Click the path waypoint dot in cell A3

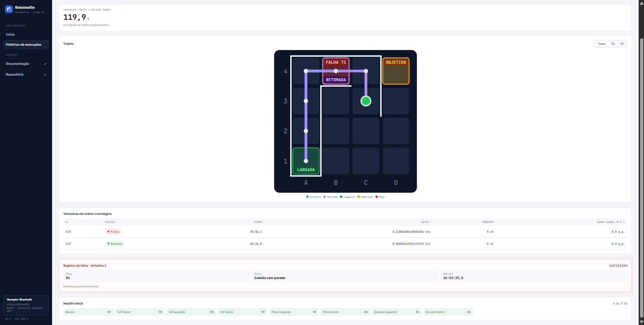[306, 101]
